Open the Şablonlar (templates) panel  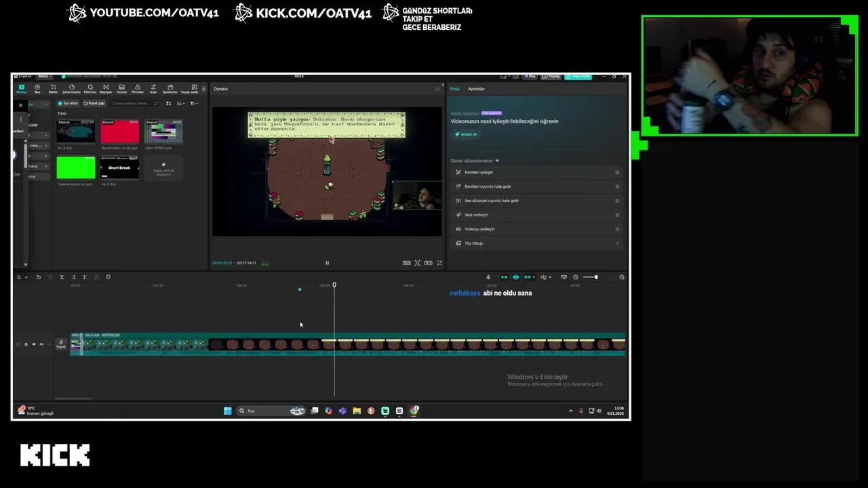[170, 89]
